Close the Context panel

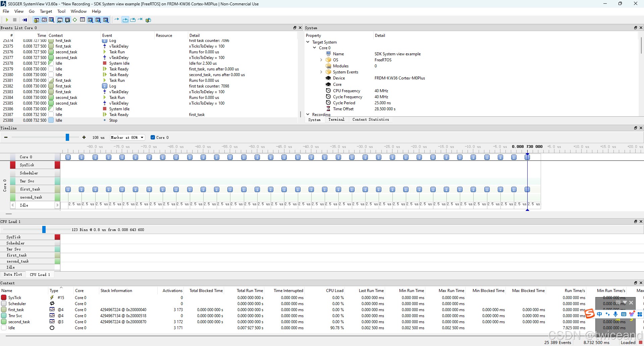[x=641, y=283]
